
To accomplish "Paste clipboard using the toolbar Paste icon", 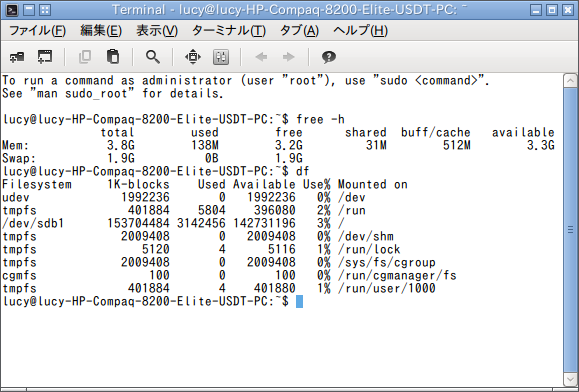I will click(x=113, y=57).
